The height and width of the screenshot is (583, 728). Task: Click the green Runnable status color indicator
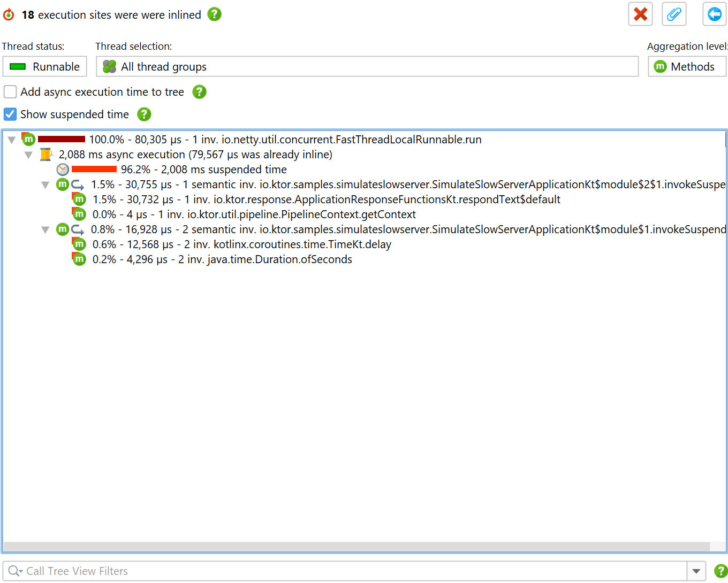[18, 67]
